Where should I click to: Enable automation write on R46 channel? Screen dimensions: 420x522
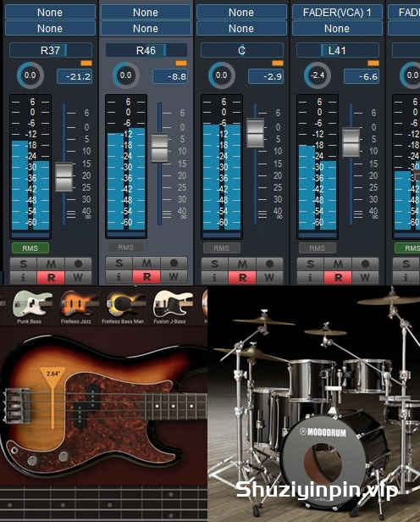174,276
